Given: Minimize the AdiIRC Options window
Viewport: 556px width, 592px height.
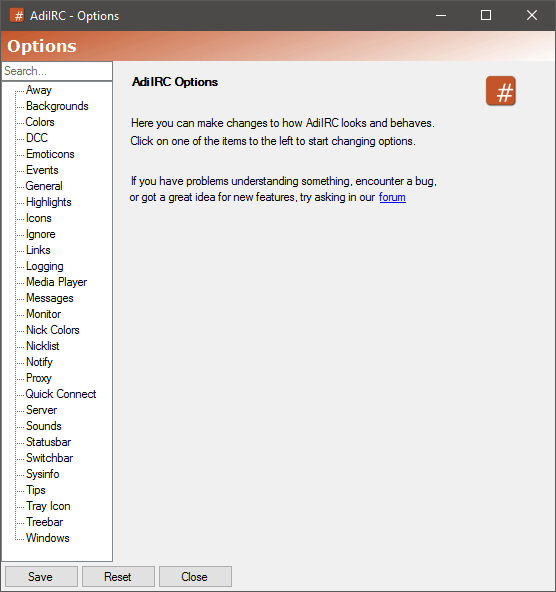Looking at the screenshot, I should click(x=441, y=15).
